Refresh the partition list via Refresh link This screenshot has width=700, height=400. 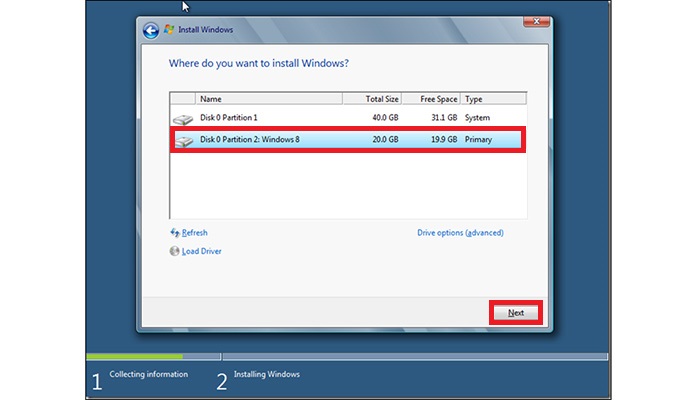click(x=194, y=233)
